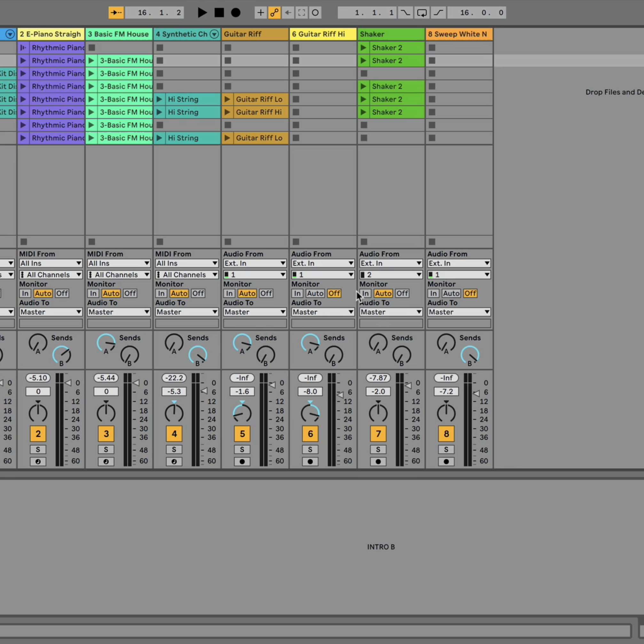The height and width of the screenshot is (644, 644).
Task: Deactivate track 3 with its activator button
Action: tap(106, 433)
